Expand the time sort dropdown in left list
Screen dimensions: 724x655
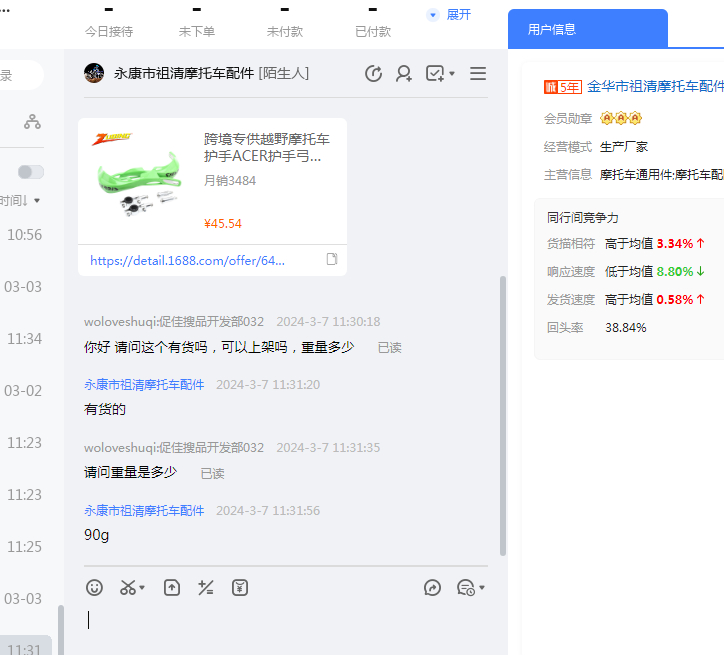[x=37, y=201]
